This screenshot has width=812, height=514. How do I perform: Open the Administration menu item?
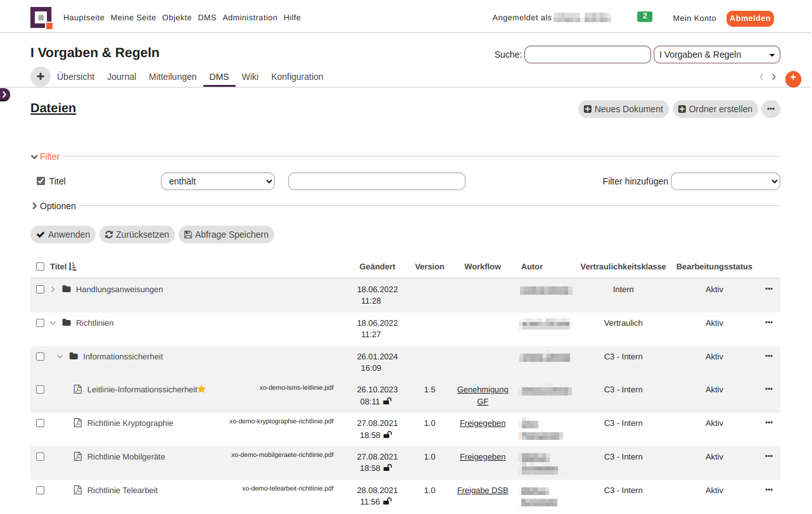250,18
